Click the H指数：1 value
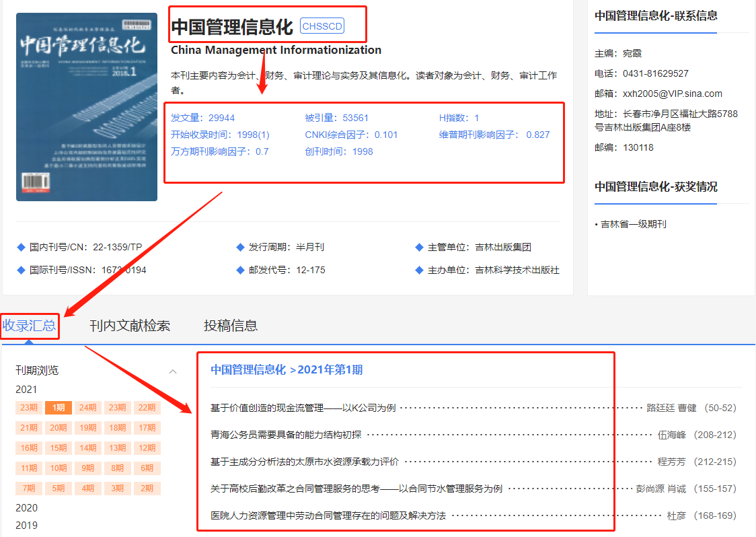The image size is (756, 537). click(459, 118)
